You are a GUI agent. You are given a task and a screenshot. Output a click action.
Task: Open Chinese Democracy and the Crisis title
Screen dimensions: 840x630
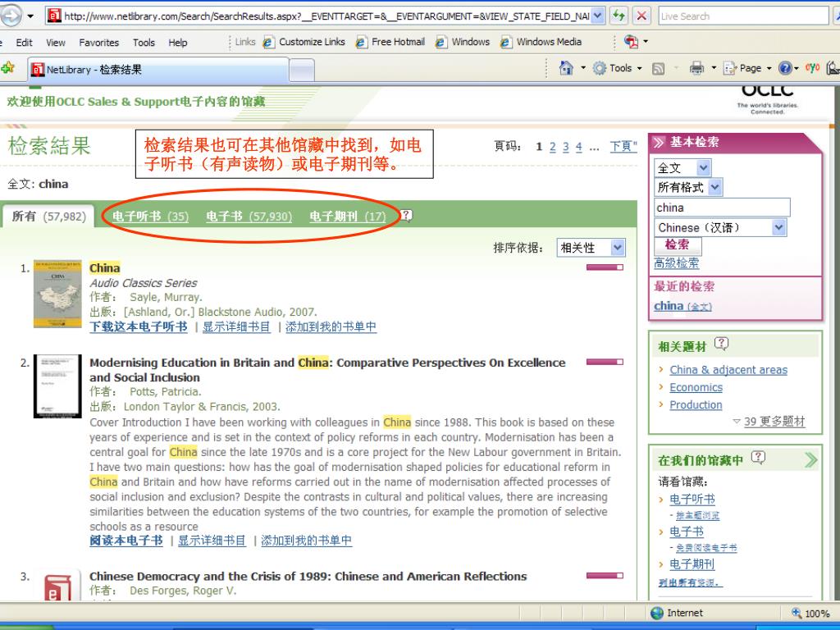point(308,577)
